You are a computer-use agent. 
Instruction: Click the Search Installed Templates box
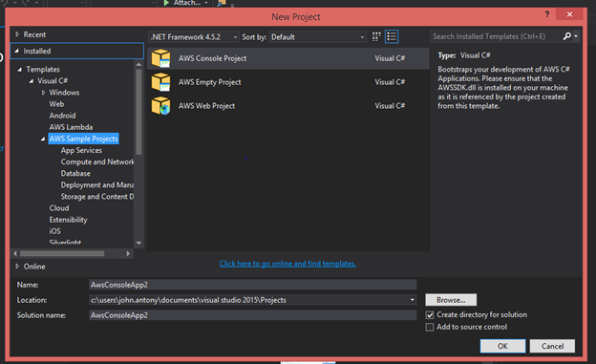496,36
